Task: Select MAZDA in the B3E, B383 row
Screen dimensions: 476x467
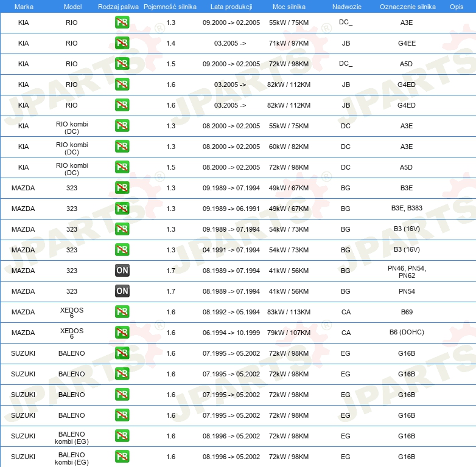Action: (23, 209)
